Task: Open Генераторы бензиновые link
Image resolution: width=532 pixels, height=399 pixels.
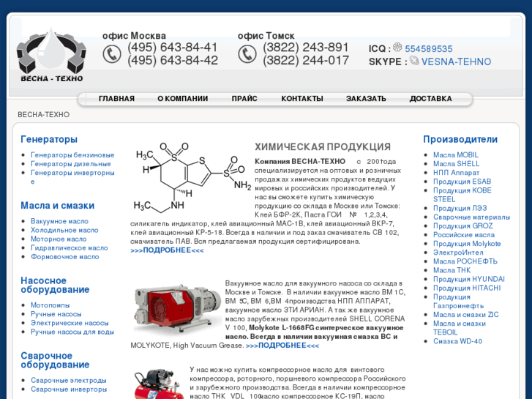Action: (72, 155)
